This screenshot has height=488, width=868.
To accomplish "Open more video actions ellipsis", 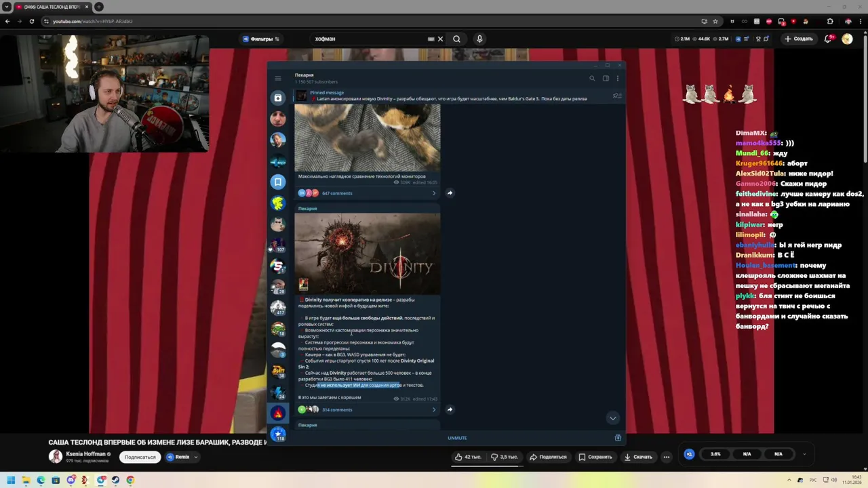I will tap(667, 457).
